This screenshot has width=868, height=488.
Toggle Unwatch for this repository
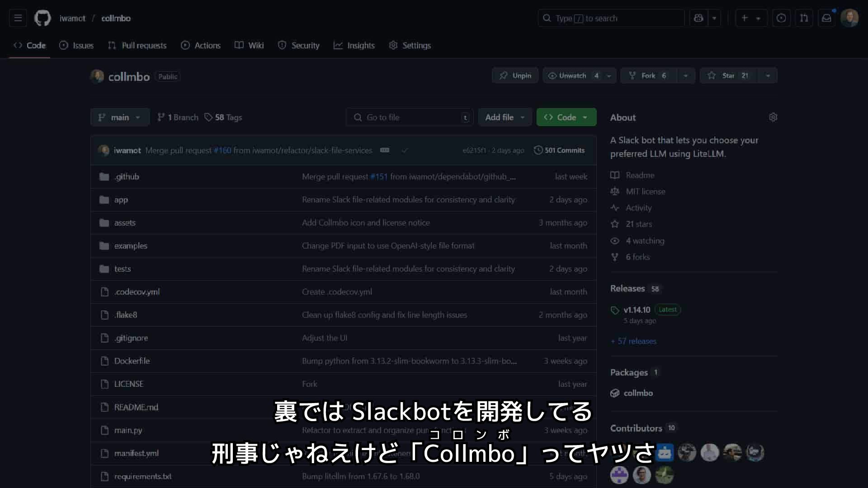click(572, 76)
